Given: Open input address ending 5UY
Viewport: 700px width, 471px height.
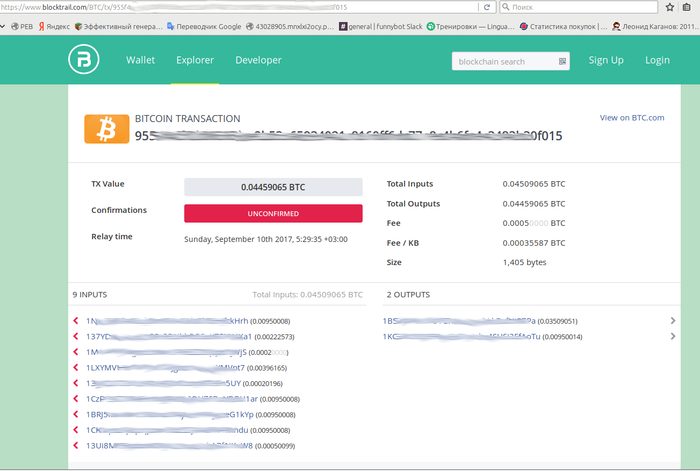Looking at the screenshot, I should (163, 383).
